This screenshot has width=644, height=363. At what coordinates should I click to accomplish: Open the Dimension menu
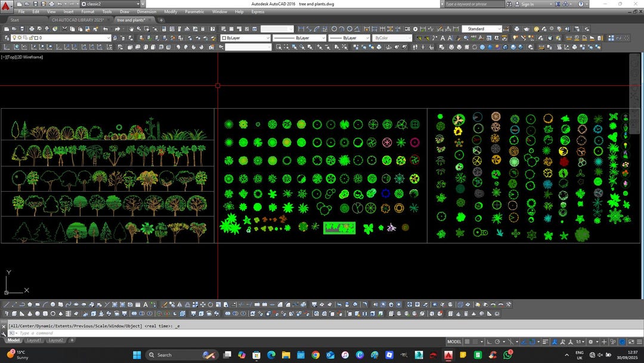(147, 11)
